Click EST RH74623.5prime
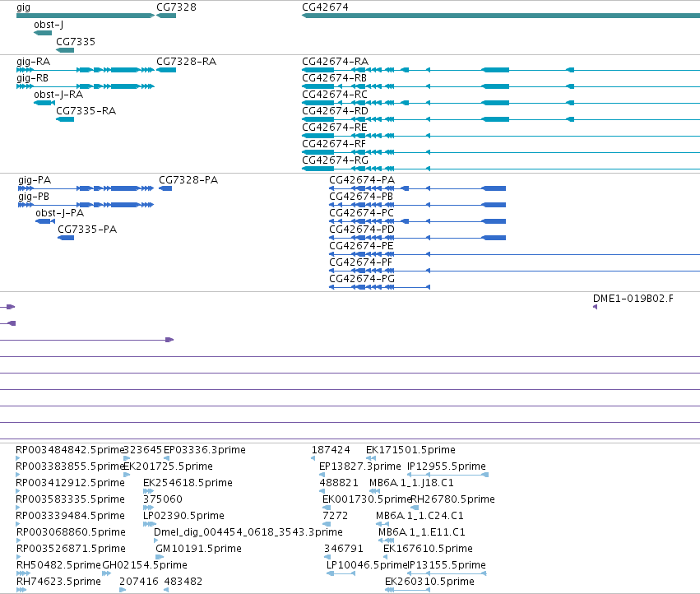Viewport: 700px width, 594px height. (x=58, y=582)
